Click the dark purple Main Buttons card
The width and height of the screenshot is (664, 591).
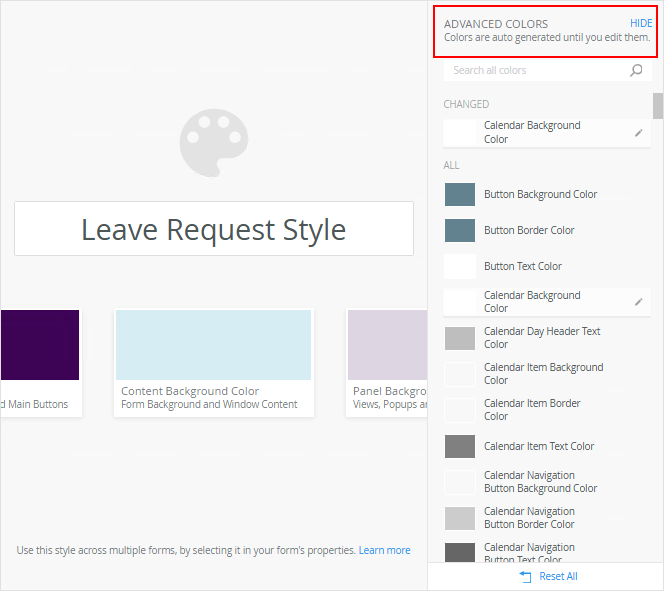(40, 360)
